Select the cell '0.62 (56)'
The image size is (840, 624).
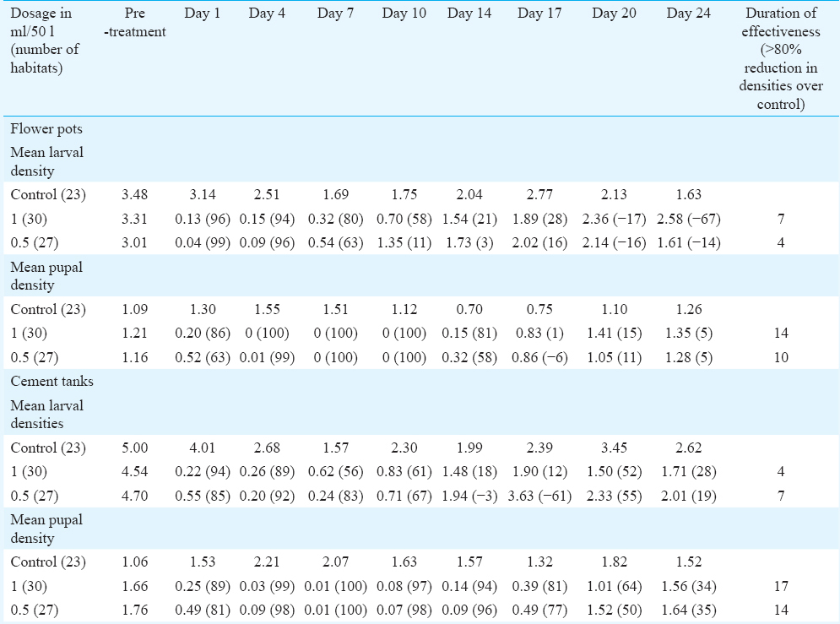[335, 471]
